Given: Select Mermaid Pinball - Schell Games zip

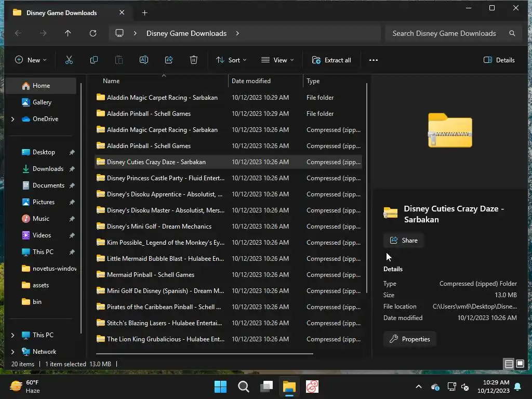Looking at the screenshot, I should [x=229, y=275].
